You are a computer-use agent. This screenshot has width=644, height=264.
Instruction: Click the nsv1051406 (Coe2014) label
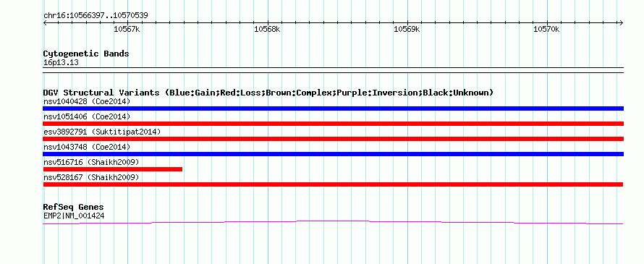pyautogui.click(x=87, y=116)
